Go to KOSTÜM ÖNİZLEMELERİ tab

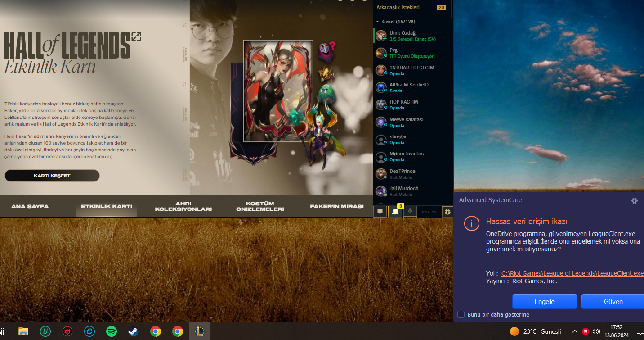[260, 206]
